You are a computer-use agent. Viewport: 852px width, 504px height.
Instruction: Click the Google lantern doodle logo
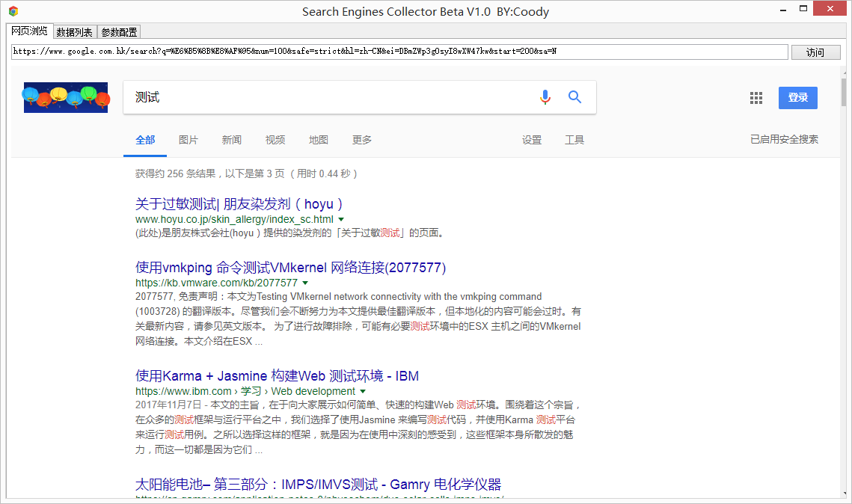pos(66,98)
